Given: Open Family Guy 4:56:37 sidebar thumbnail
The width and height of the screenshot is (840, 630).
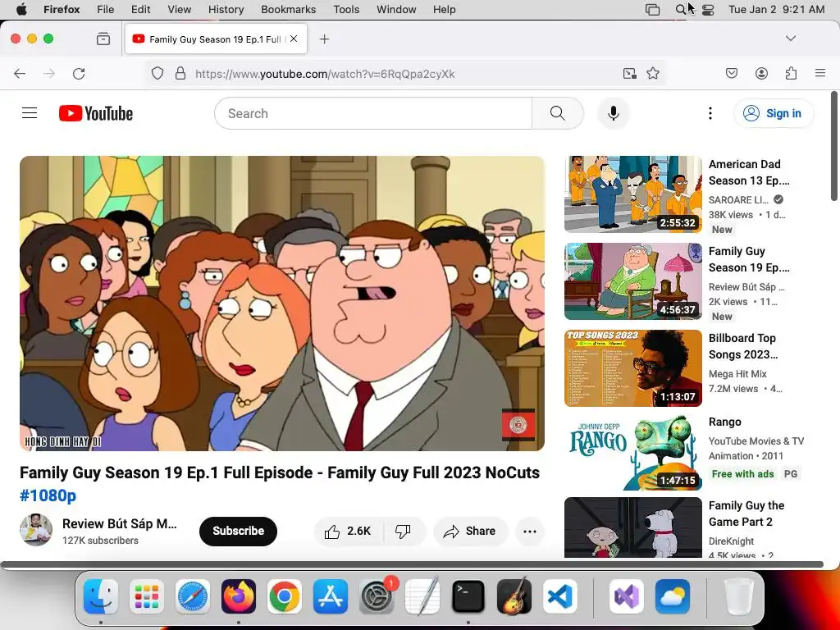Looking at the screenshot, I should click(632, 281).
